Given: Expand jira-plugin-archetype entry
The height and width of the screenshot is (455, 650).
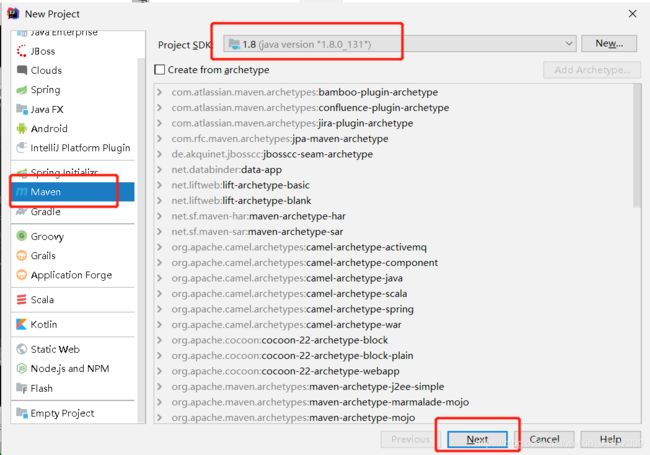Looking at the screenshot, I should [x=159, y=123].
